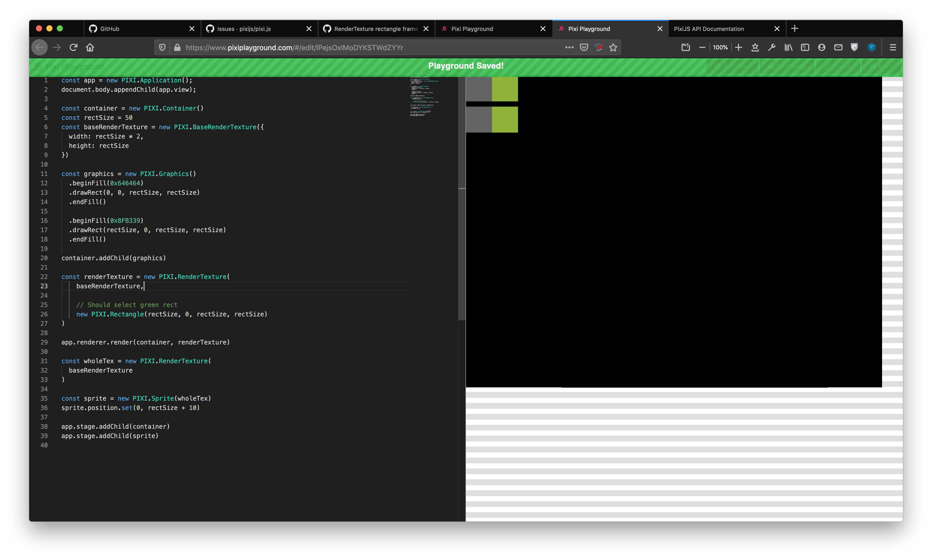
Task: Click the envelope extension icon
Action: coord(838,47)
